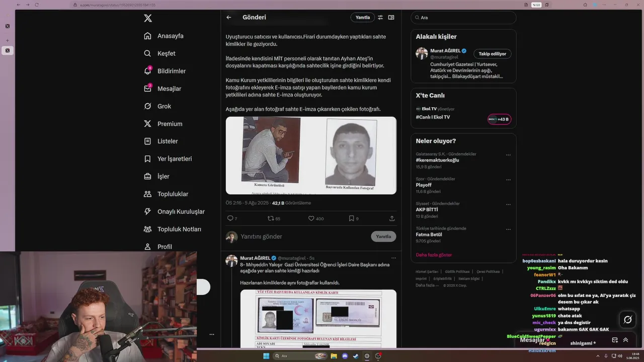This screenshot has width=644, height=362.
Task: Open more options for AKP BİTTİ trend
Action: [508, 205]
